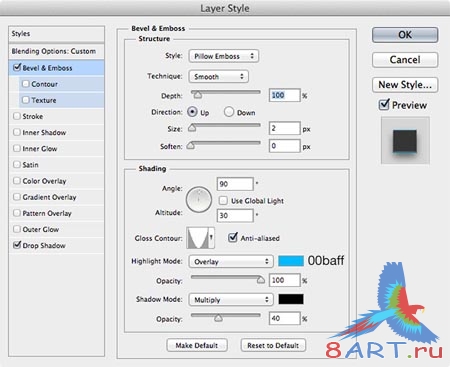Viewport: 450px width, 367px height.
Task: Click the New Style... button
Action: [405, 85]
